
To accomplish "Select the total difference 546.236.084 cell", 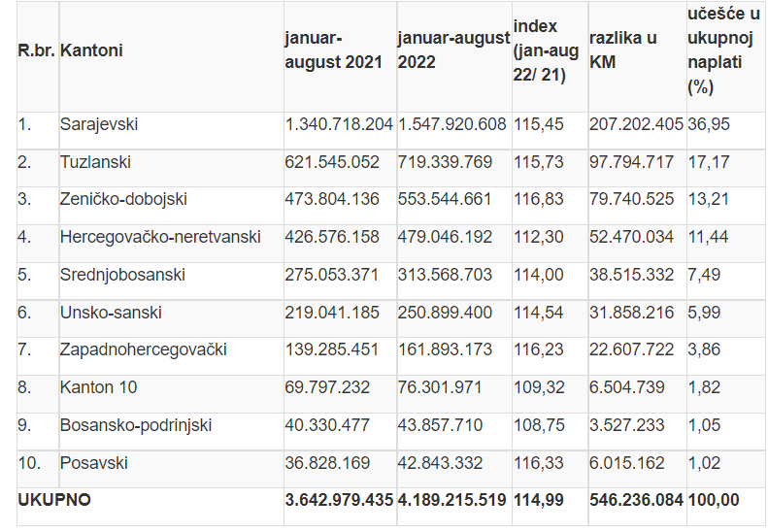I will 636,500.
